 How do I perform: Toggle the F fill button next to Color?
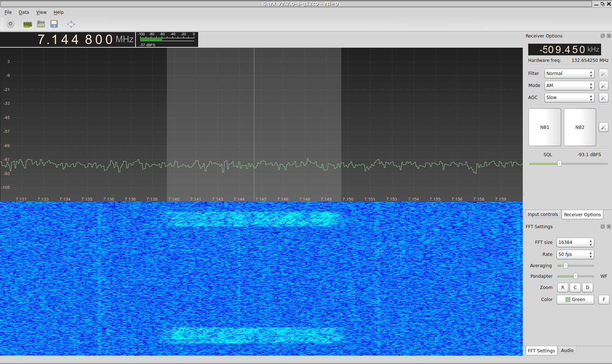click(604, 300)
